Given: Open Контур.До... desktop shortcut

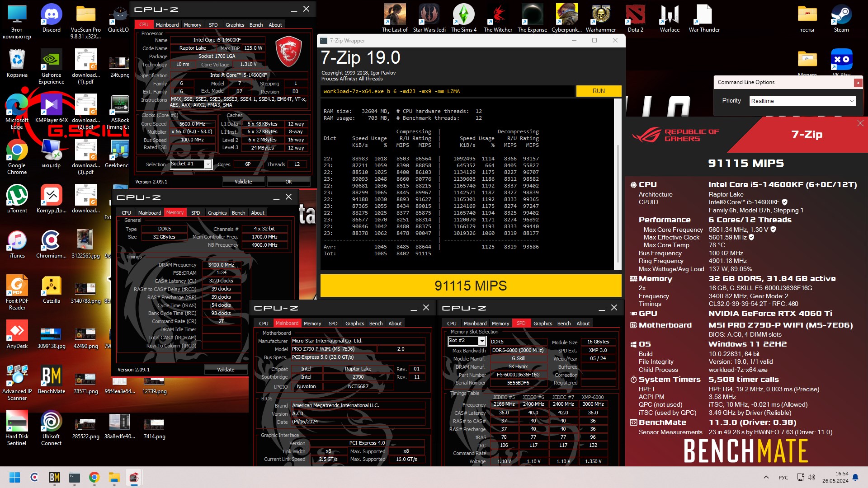Looking at the screenshot, I should pyautogui.click(x=51, y=199).
